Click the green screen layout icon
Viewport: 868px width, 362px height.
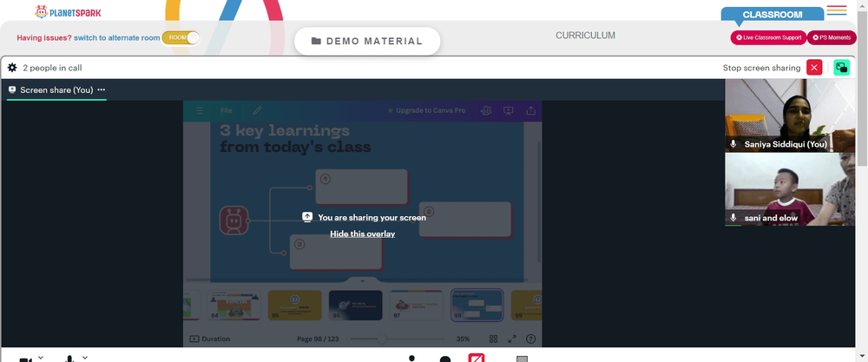[x=841, y=68]
